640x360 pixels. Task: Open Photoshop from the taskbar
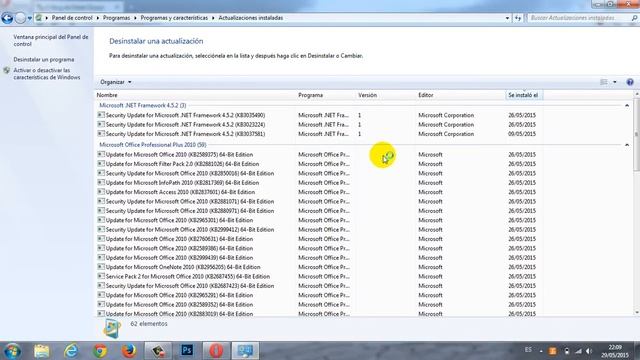point(187,351)
